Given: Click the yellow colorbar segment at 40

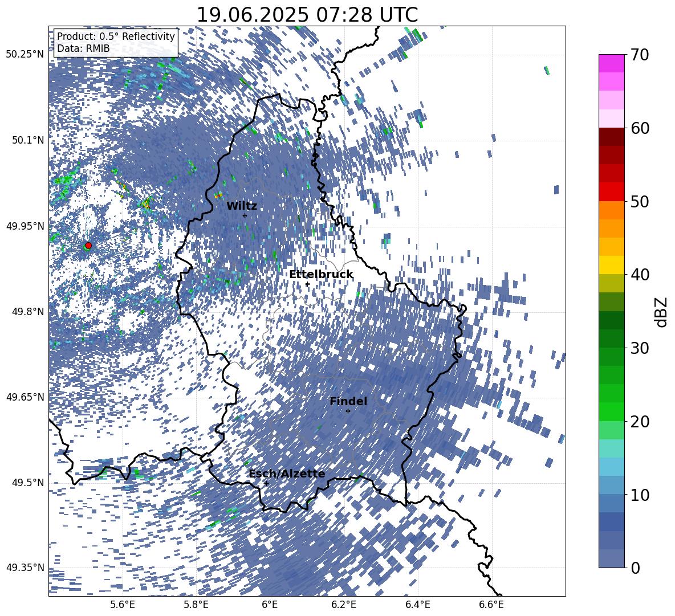Looking at the screenshot, I should 612,265.
